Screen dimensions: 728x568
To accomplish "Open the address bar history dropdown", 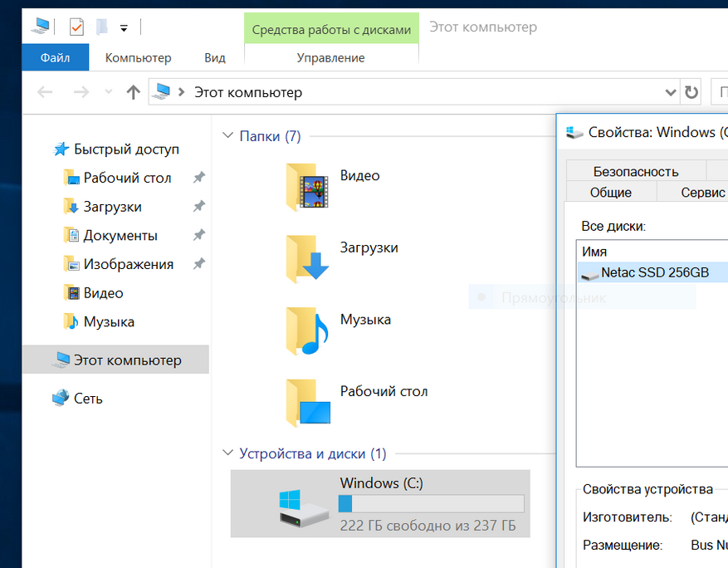I will [671, 92].
